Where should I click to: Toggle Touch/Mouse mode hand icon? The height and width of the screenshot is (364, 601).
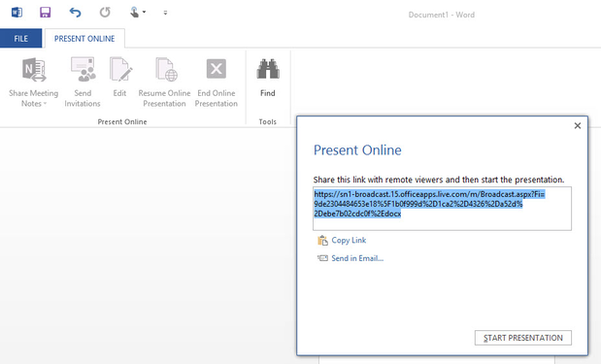134,13
